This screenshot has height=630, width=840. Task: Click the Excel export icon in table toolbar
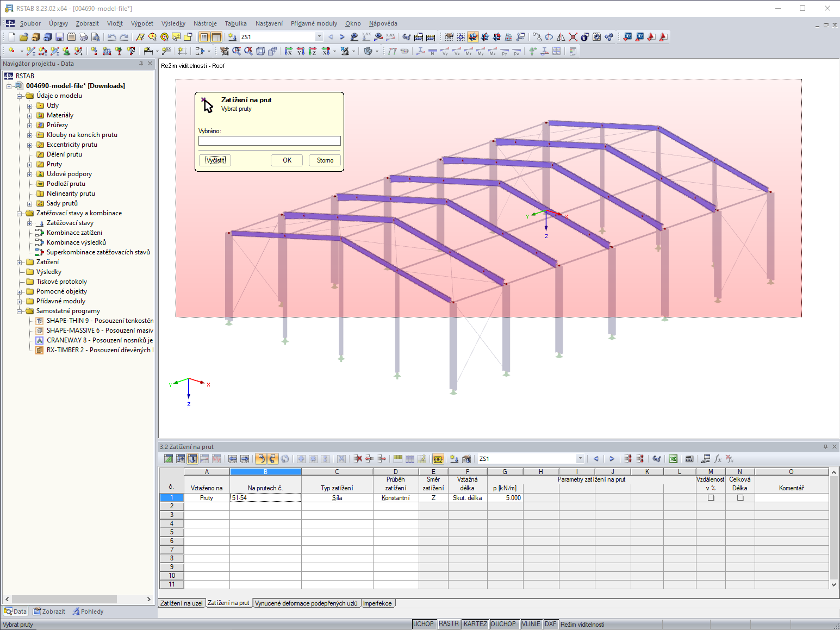[x=673, y=459]
